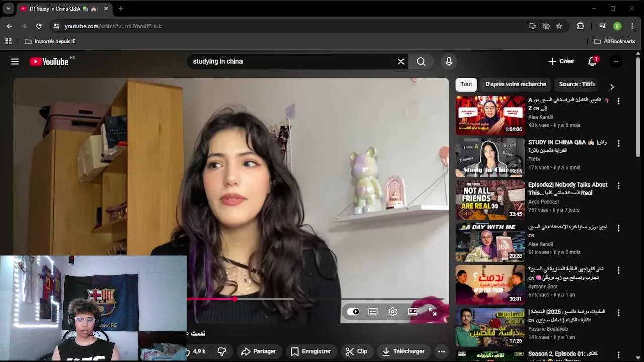The image size is (644, 362).
Task: Download the video via Télécharger
Action: pyautogui.click(x=404, y=351)
